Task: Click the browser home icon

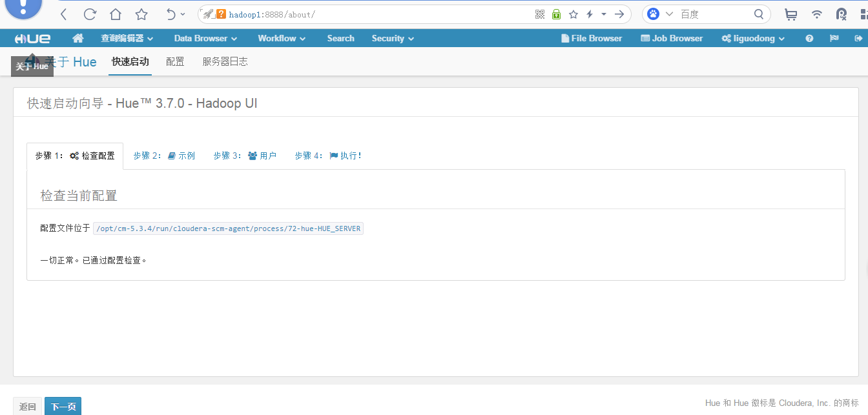Action: [115, 14]
